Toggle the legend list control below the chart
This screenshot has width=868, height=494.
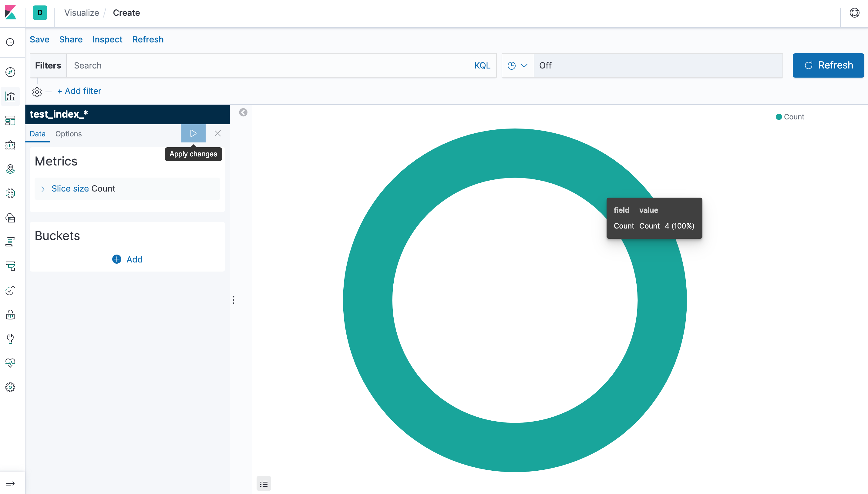pos(264,483)
